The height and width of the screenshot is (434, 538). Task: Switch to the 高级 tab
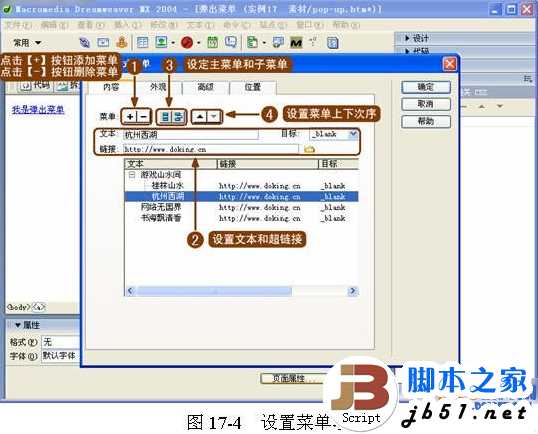point(206,87)
